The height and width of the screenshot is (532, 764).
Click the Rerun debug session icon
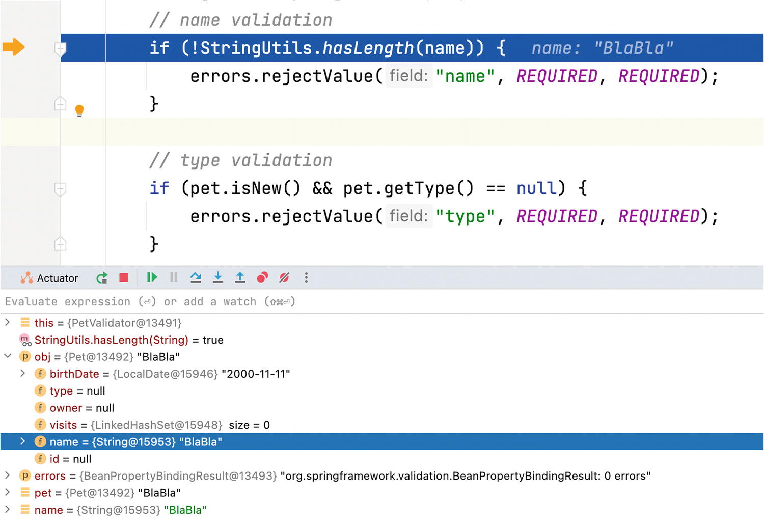102,278
